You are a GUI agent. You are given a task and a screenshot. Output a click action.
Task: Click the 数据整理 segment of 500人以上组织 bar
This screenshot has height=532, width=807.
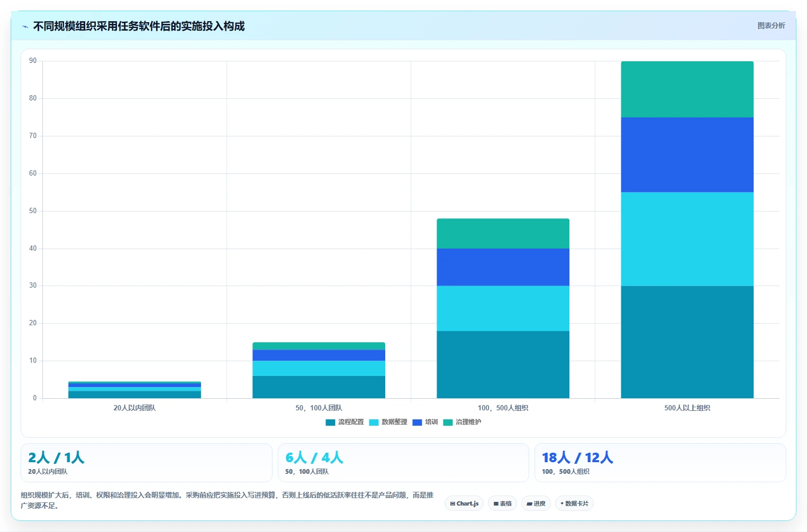tap(687, 239)
